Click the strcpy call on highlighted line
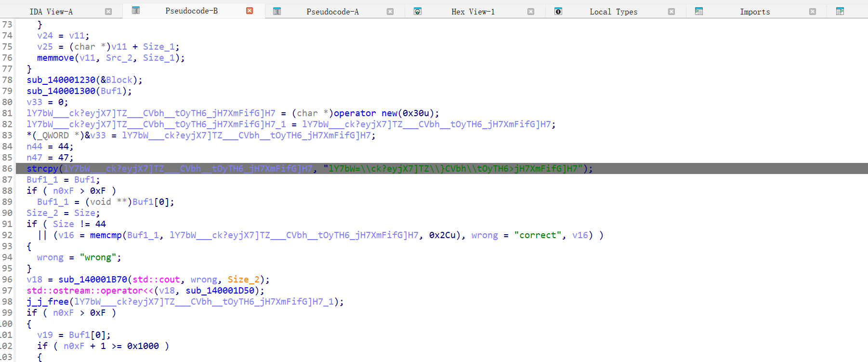The image size is (868, 362). click(42, 169)
